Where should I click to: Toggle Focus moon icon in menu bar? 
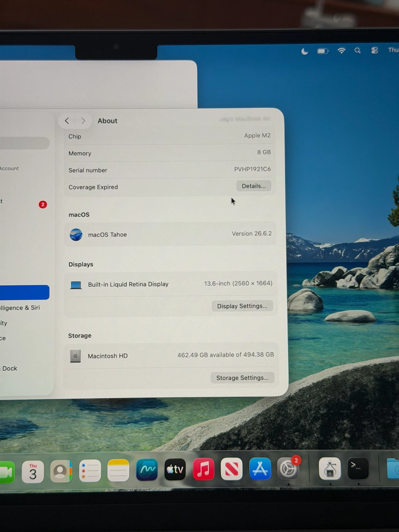coord(304,51)
